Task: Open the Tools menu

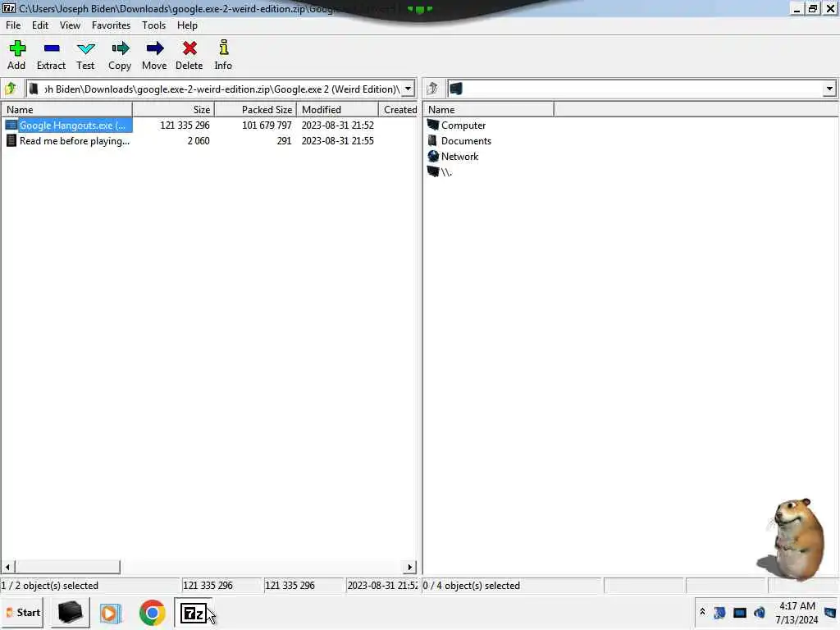Action: pos(153,25)
